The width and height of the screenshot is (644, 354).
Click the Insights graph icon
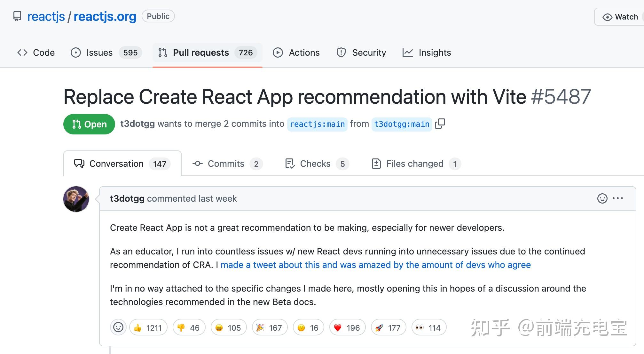pyautogui.click(x=408, y=52)
